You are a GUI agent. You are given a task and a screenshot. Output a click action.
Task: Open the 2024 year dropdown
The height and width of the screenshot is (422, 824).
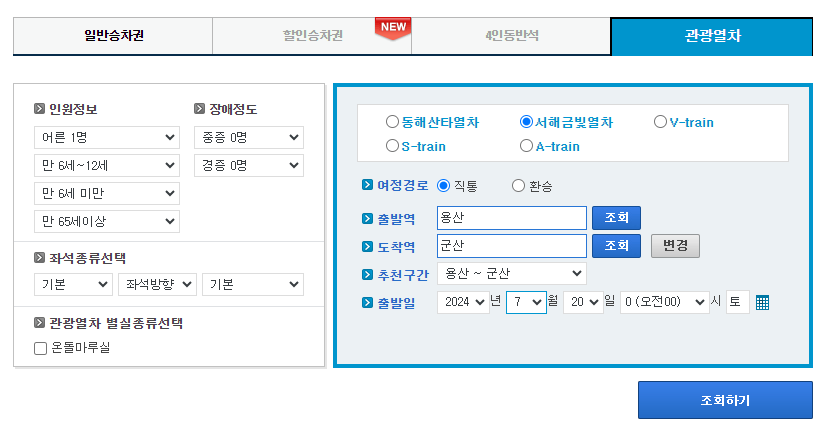pyautogui.click(x=463, y=302)
